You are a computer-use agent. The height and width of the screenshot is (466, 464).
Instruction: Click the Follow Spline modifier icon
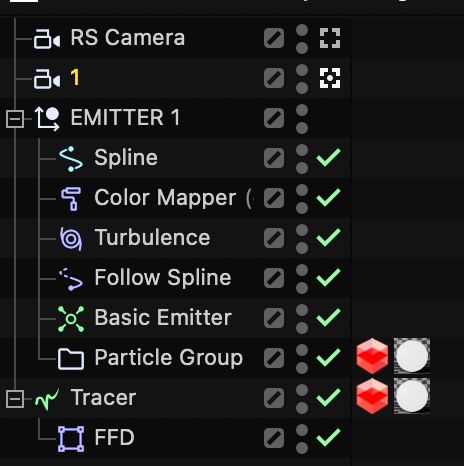tap(71, 279)
